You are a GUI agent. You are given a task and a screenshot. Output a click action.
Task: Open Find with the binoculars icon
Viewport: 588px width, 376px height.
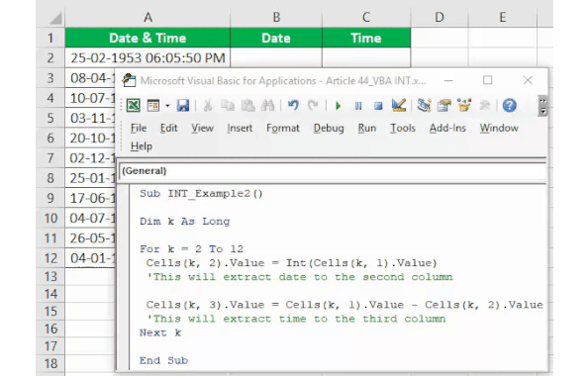pyautogui.click(x=267, y=106)
